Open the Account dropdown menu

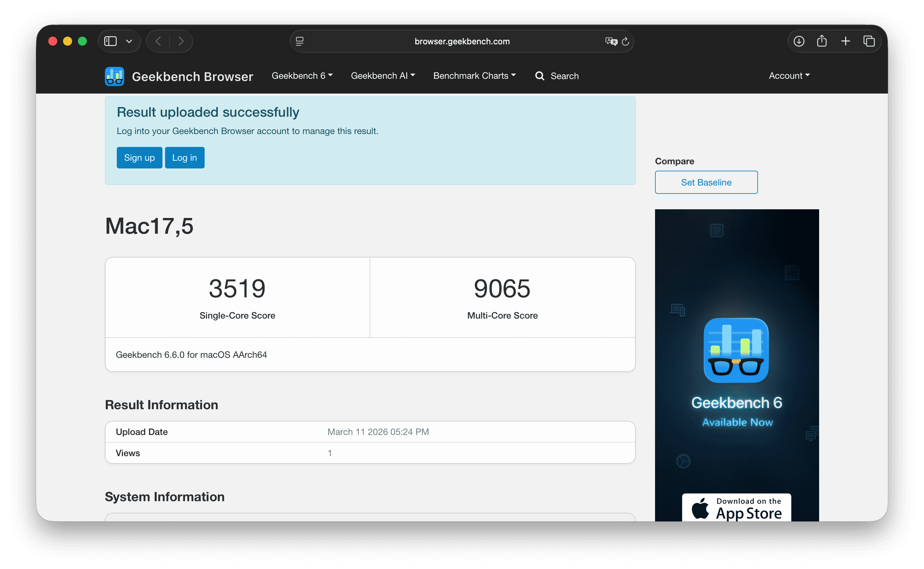789,76
